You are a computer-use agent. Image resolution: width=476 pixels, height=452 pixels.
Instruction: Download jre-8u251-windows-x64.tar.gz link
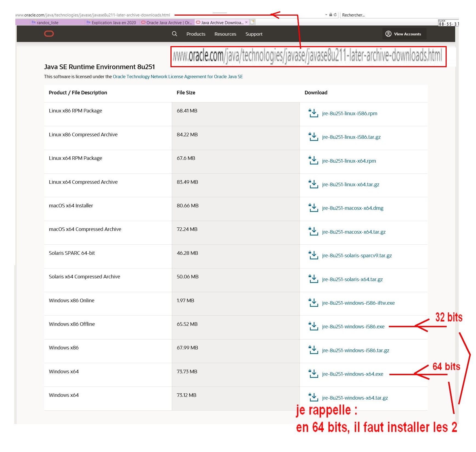(355, 398)
